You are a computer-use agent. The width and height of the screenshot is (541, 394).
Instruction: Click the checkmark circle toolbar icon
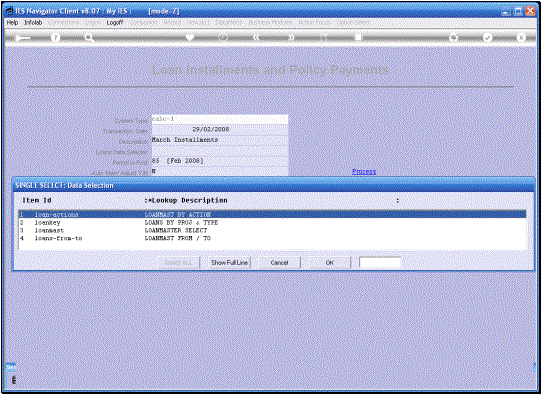(x=488, y=37)
